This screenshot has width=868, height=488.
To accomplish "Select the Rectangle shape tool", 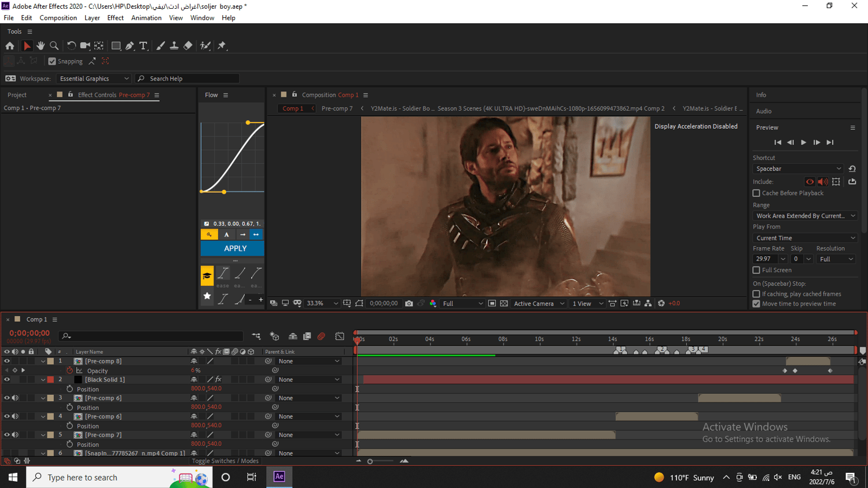I will 116,46.
